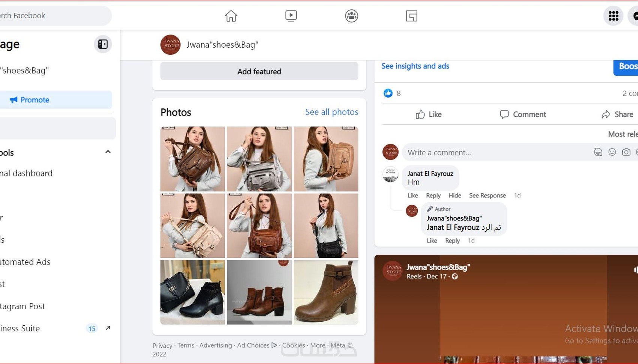Image resolution: width=638 pixels, height=364 pixels.
Task: Attach a photo with the camera icon
Action: 626,152
